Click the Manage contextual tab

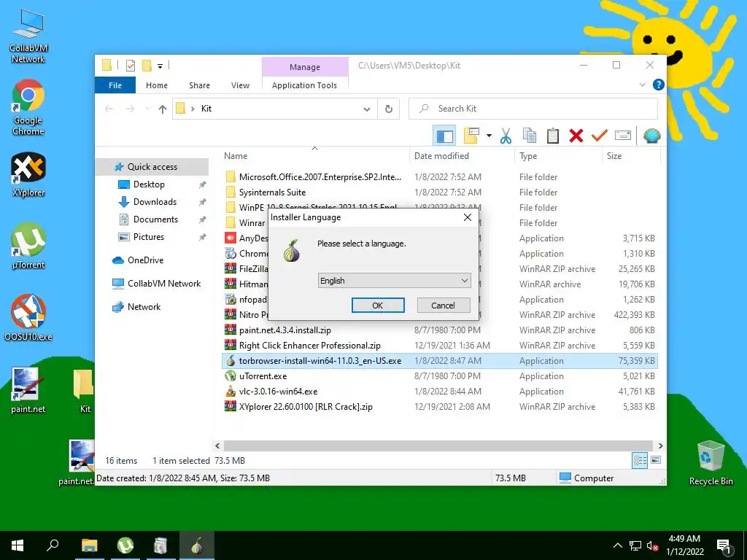(305, 67)
